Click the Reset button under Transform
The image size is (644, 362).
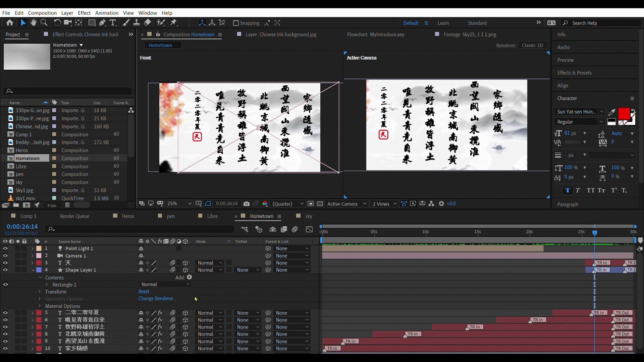[x=144, y=292]
